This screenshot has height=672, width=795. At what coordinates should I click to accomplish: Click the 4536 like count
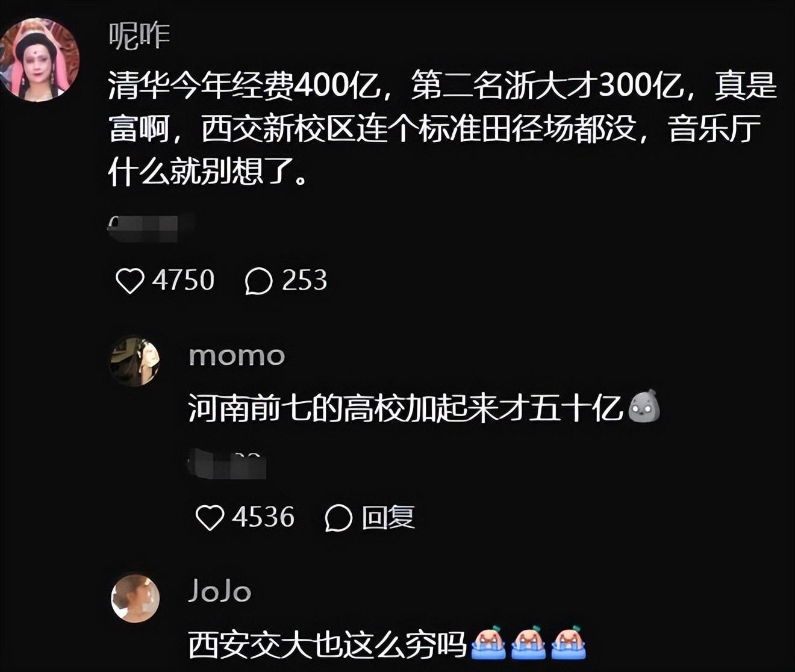click(263, 517)
